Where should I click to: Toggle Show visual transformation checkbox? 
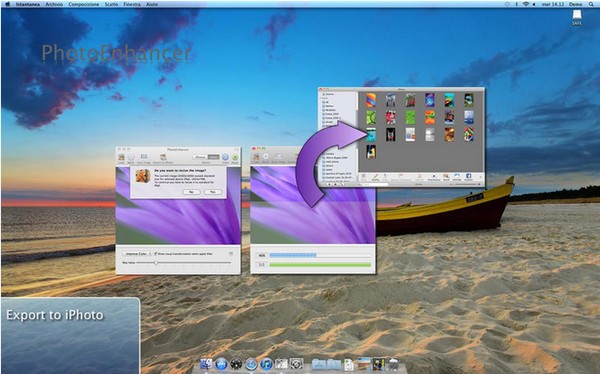click(x=156, y=254)
